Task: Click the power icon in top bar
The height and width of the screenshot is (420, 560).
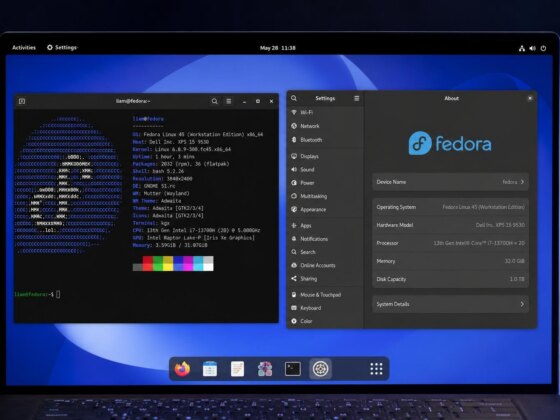Action: tap(543, 48)
